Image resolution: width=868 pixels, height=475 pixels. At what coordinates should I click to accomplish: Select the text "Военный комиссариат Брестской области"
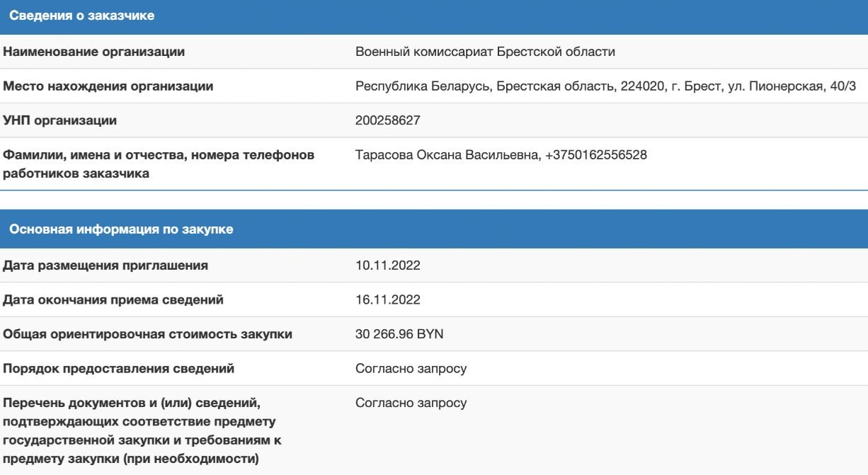(485, 52)
